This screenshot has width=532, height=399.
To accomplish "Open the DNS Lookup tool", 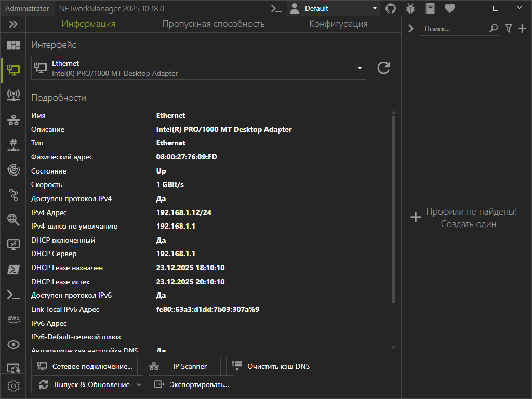I will coord(13,220).
